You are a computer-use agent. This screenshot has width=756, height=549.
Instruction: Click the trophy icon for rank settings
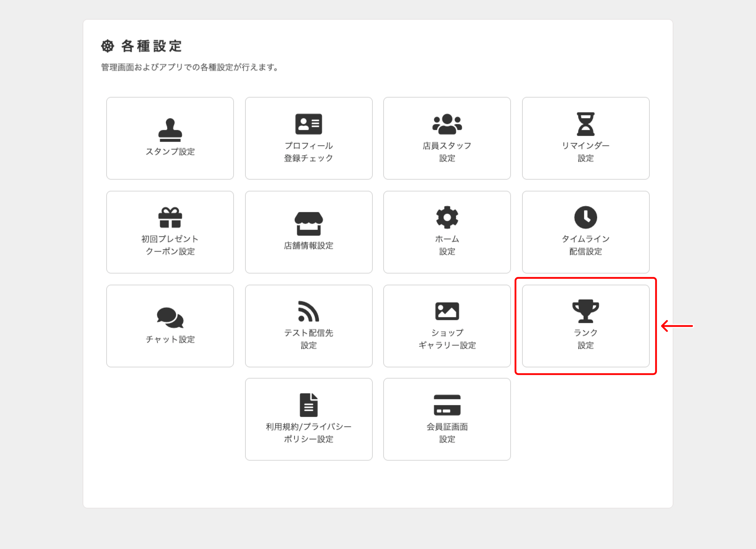coord(586,311)
